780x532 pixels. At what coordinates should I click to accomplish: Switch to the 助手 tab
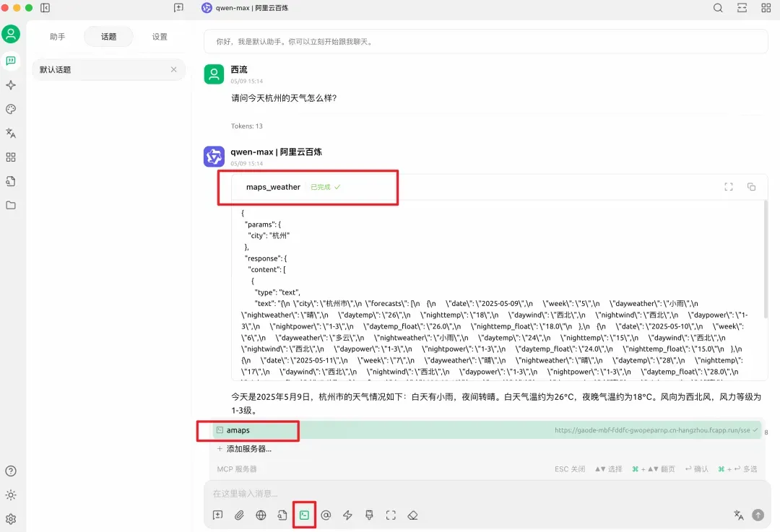pyautogui.click(x=58, y=36)
